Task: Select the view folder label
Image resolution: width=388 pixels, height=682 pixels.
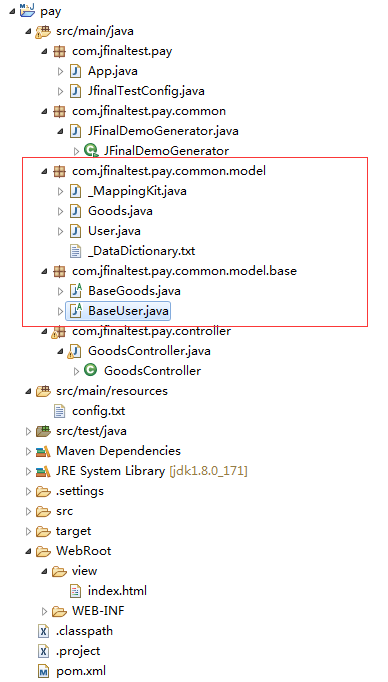Action: point(84,571)
